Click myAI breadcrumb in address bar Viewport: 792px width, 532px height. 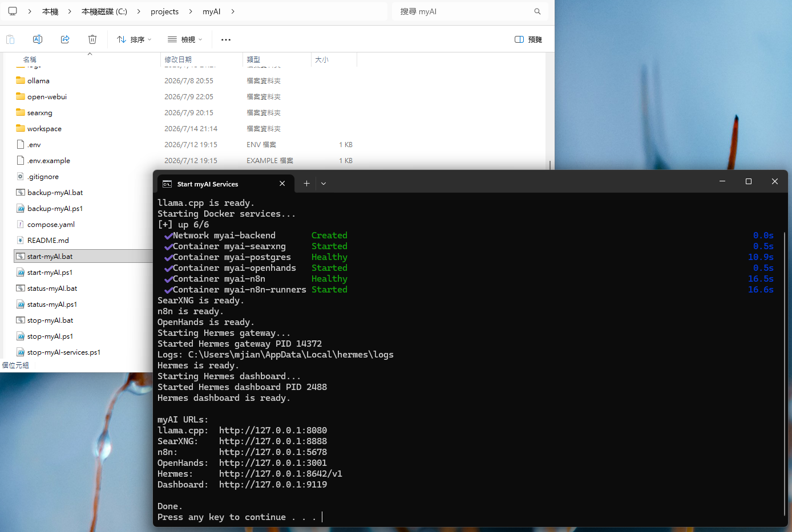click(x=211, y=11)
